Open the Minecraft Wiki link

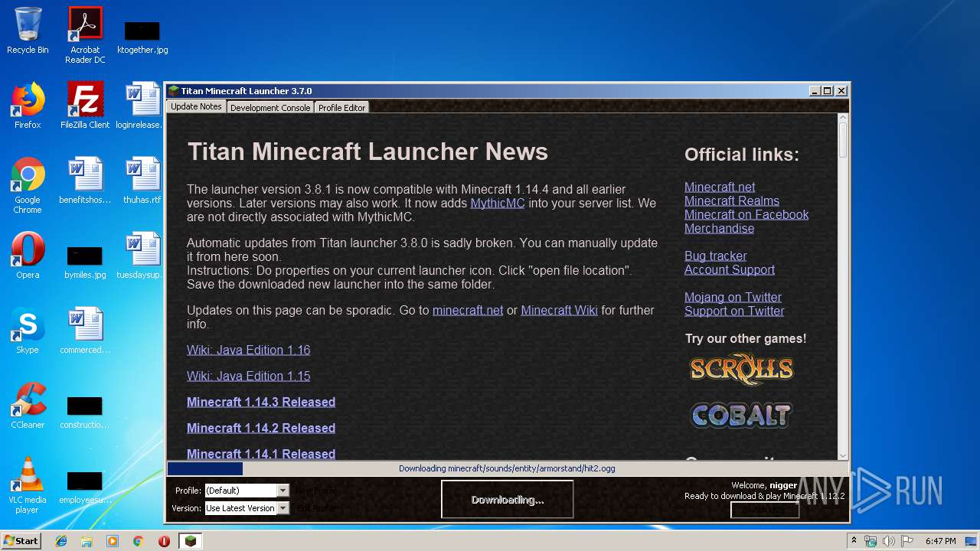coord(559,310)
